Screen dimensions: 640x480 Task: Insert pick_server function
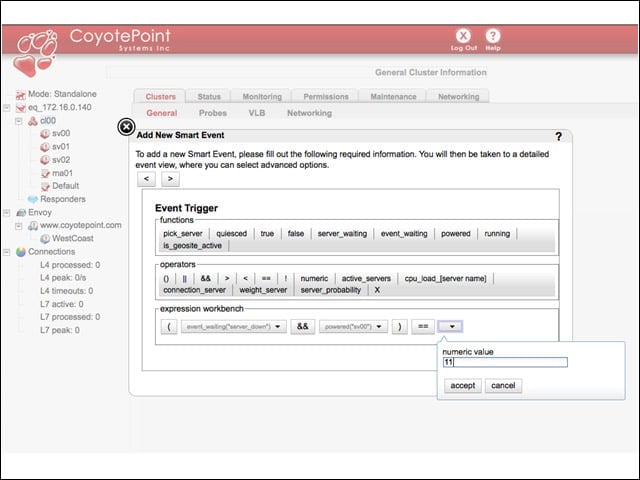pyautogui.click(x=183, y=233)
